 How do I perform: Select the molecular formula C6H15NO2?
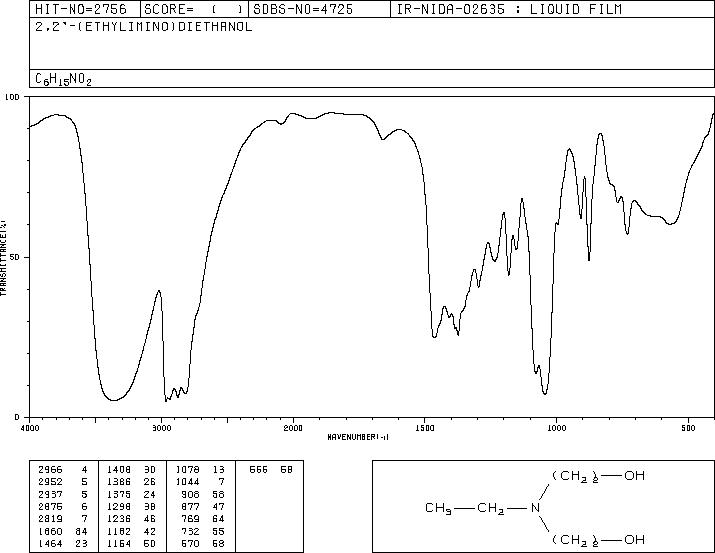coord(63,79)
